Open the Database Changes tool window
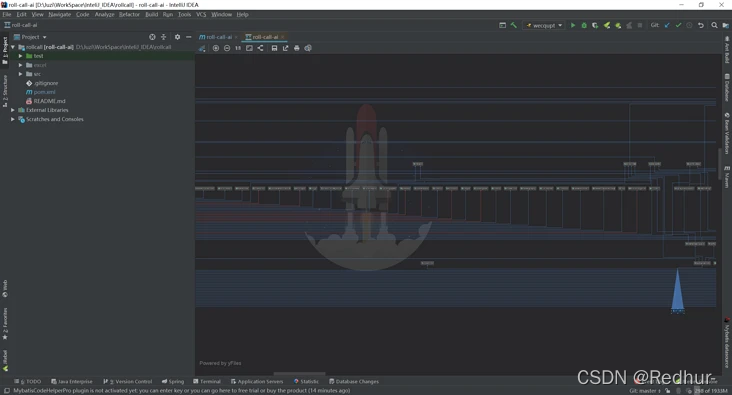 coord(354,381)
